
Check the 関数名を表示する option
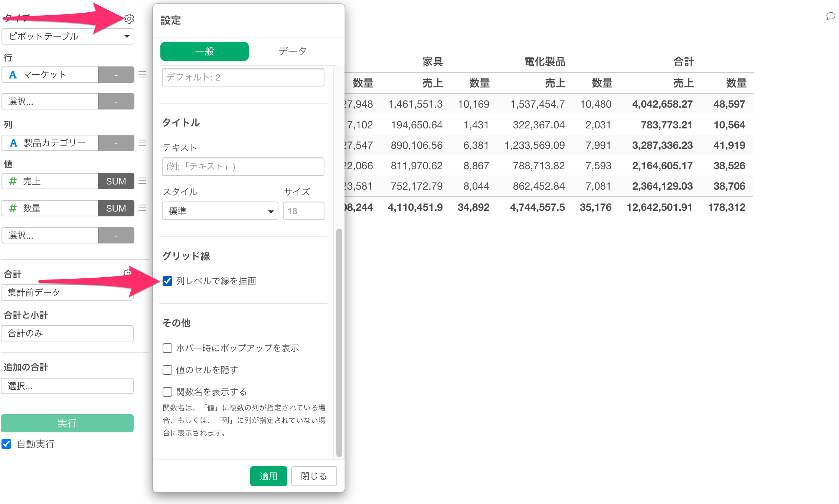[x=167, y=392]
